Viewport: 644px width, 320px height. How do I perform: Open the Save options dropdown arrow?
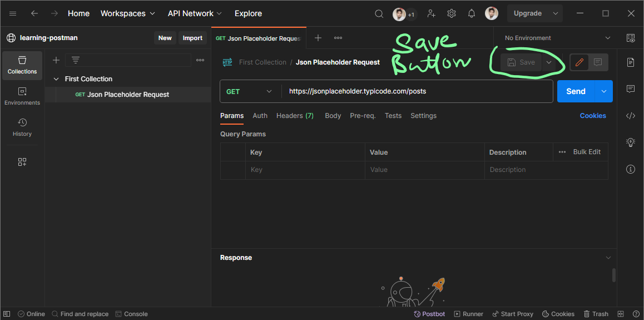(549, 62)
